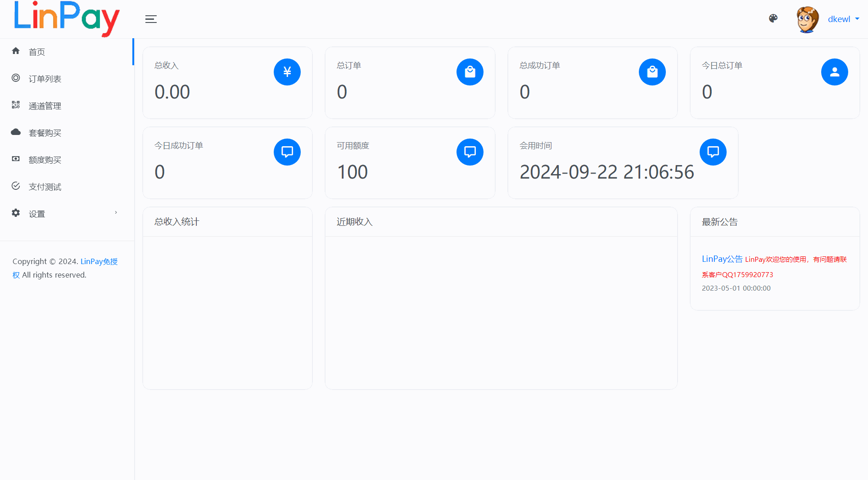
Task: Click the bag icon on 总成功订单 card
Action: [x=652, y=72]
